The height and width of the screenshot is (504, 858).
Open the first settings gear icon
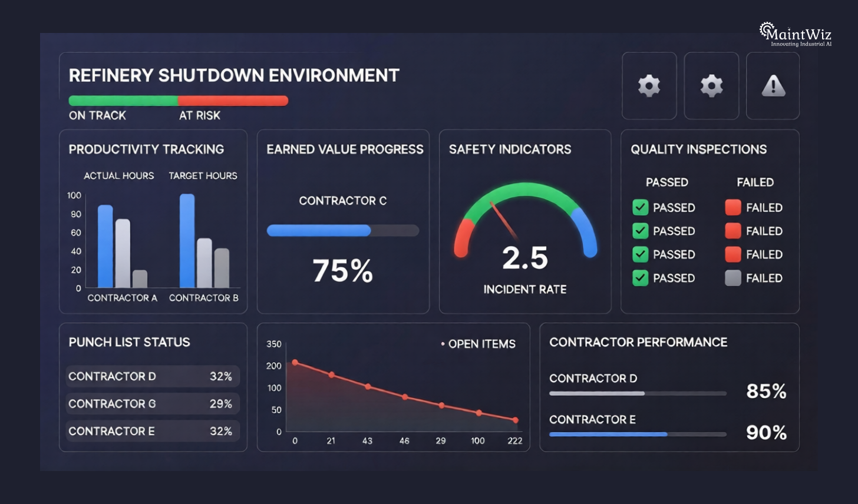[649, 85]
